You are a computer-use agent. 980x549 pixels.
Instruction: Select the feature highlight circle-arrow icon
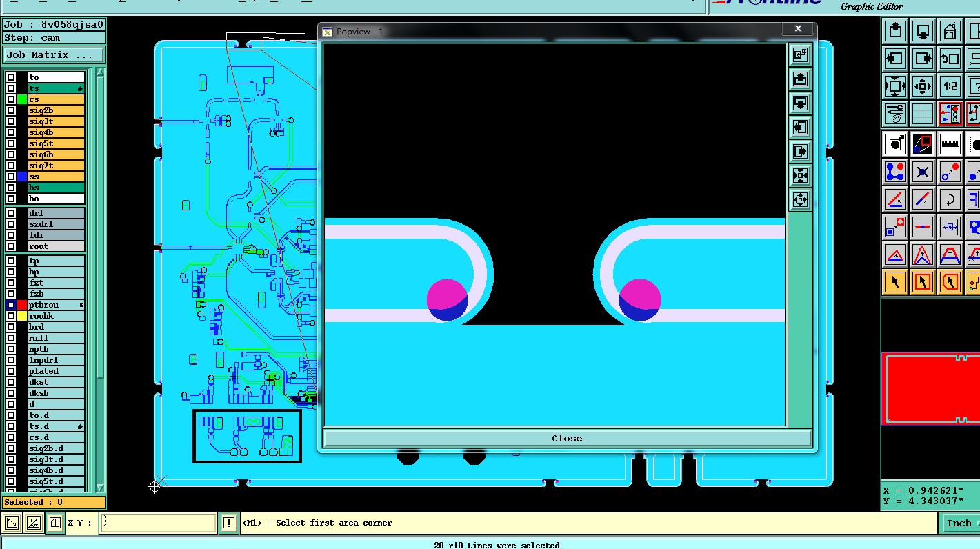(x=895, y=144)
